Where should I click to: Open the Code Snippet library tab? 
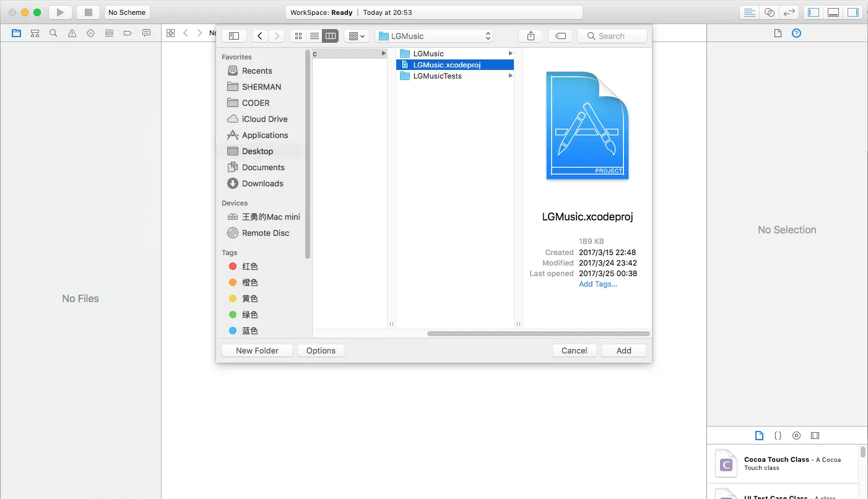(778, 436)
